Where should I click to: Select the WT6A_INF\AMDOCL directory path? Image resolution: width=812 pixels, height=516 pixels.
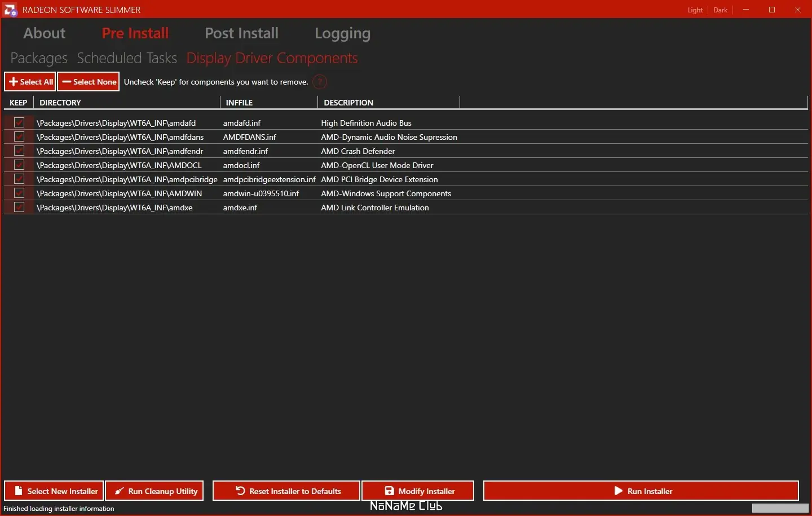click(119, 165)
